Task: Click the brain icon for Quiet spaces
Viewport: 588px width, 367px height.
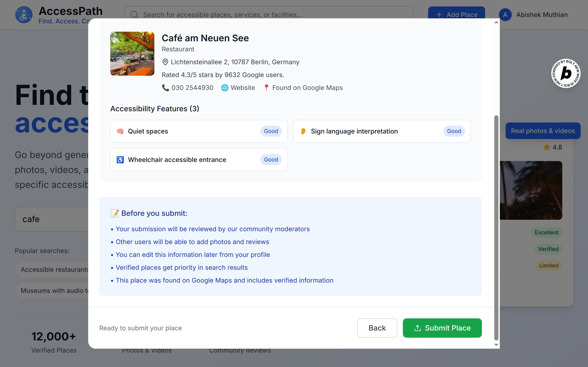Action: click(120, 131)
